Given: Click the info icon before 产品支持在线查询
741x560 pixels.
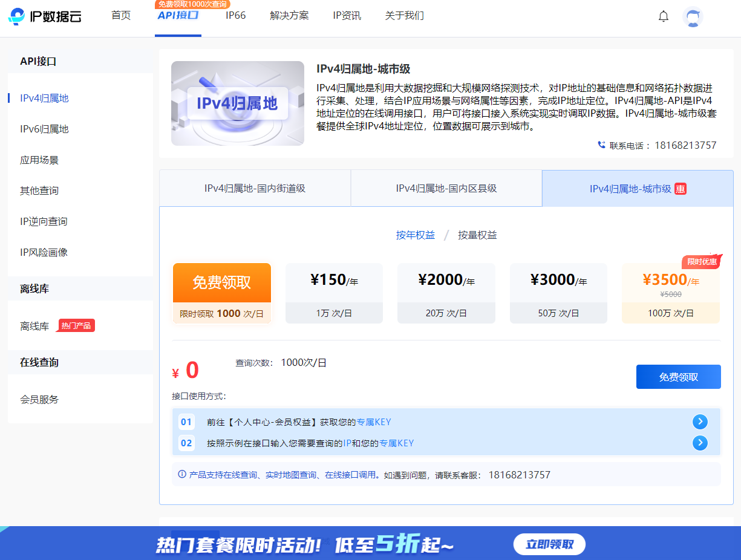Looking at the screenshot, I should coord(182,474).
